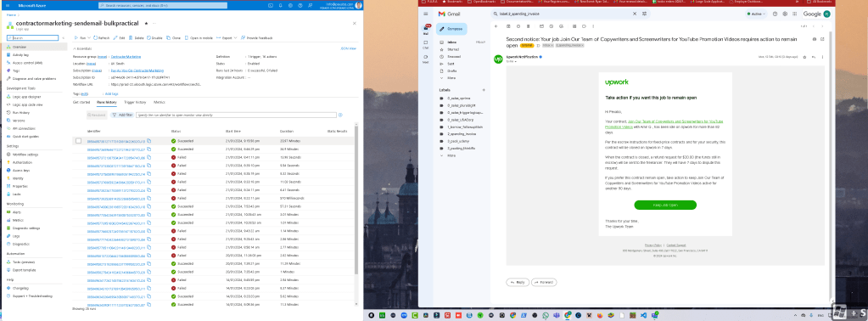Open the ContractorMarketing resource group link
Image resolution: width=868 pixels, height=321 pixels.
pyautogui.click(x=126, y=57)
